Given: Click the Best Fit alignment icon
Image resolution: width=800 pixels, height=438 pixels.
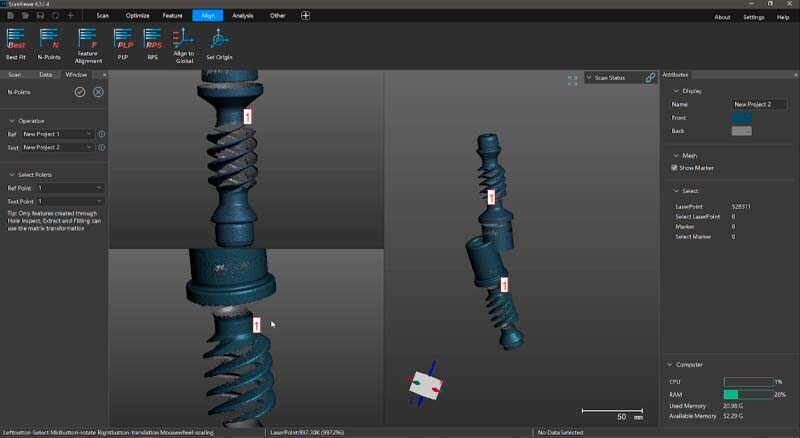Looking at the screenshot, I should click(16, 40).
